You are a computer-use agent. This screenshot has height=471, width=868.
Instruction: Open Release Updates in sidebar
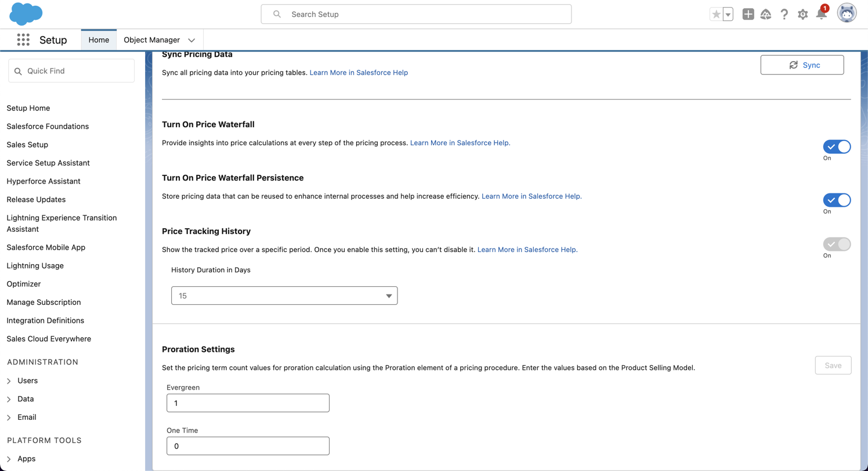(36, 199)
